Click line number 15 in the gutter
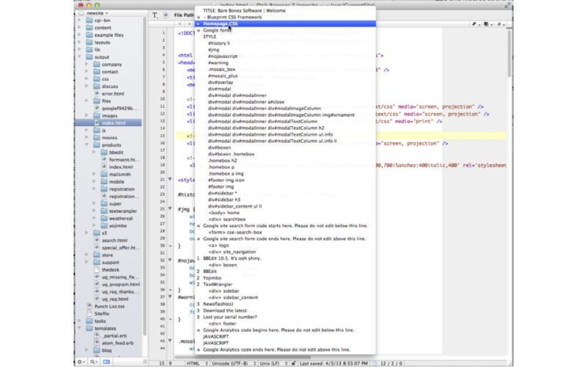 click(162, 135)
